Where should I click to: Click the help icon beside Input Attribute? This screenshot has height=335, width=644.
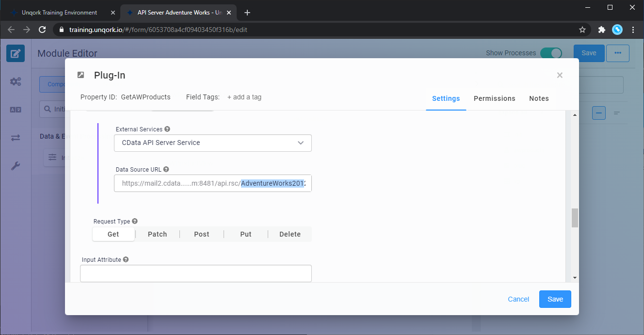126,260
